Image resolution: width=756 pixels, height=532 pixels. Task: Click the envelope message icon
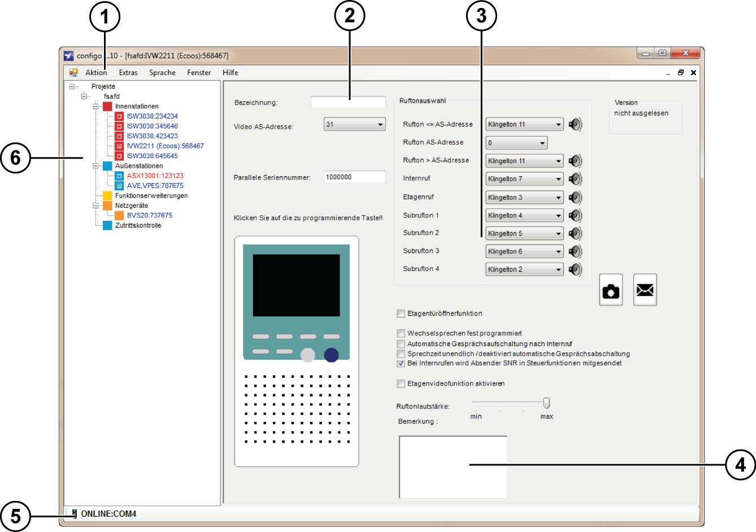point(645,290)
